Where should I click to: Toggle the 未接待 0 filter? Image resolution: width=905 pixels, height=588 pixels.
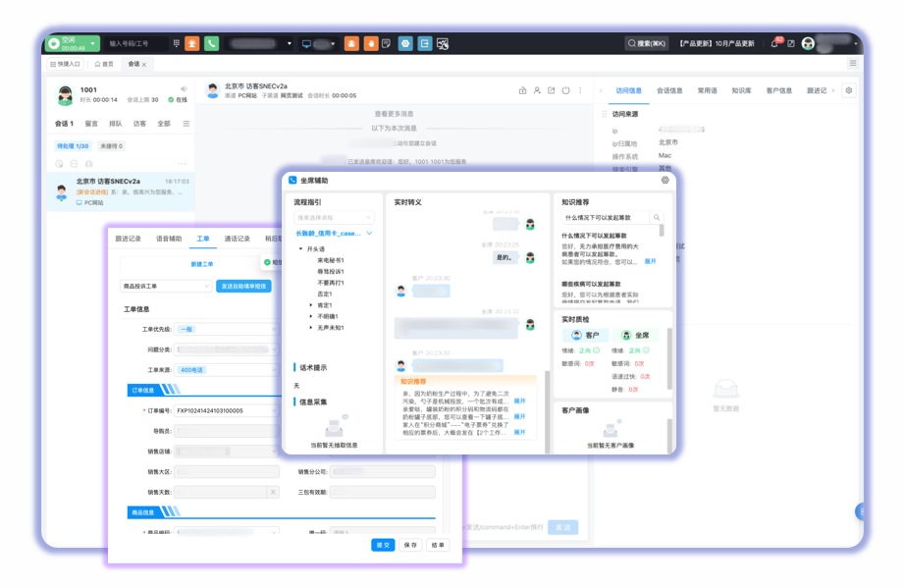[x=111, y=146]
